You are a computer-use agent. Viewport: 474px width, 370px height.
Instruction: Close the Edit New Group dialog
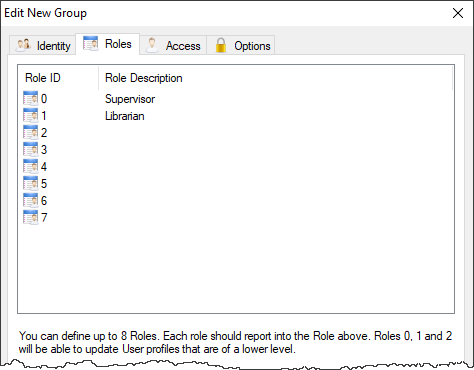[x=458, y=13]
